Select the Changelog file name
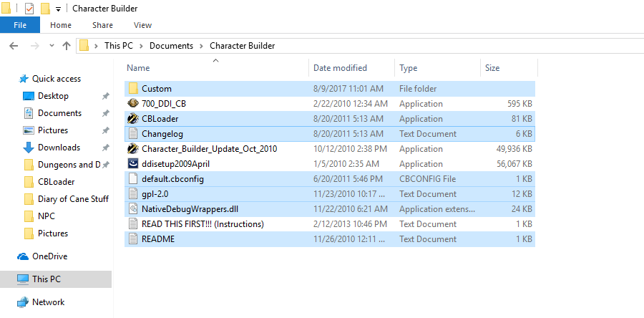The height and width of the screenshot is (318, 644). point(162,134)
